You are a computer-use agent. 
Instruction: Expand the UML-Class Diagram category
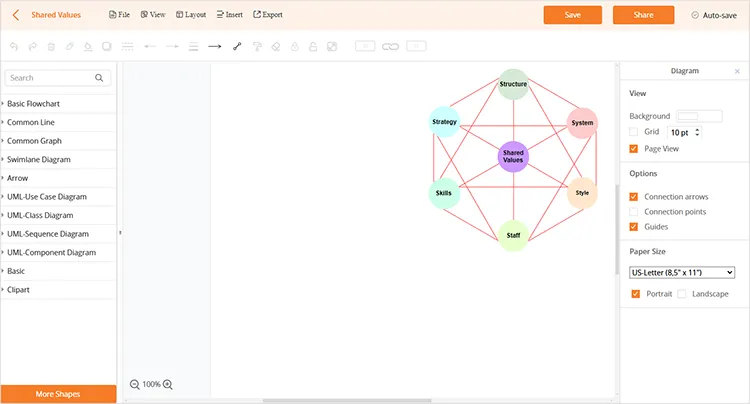pos(58,216)
